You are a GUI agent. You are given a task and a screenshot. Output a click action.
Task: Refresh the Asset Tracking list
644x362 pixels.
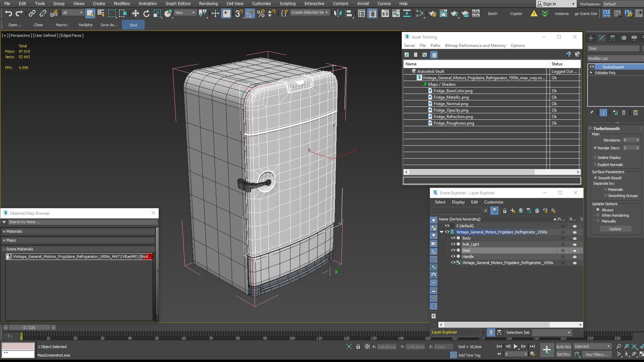point(407,55)
